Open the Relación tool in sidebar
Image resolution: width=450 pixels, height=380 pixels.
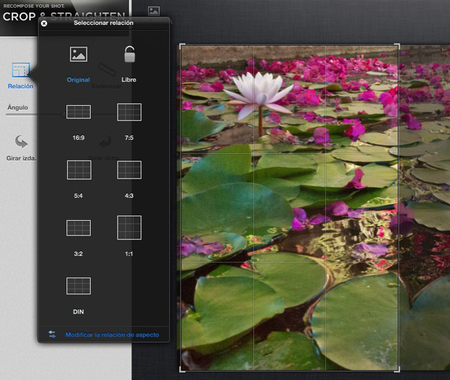(21, 76)
